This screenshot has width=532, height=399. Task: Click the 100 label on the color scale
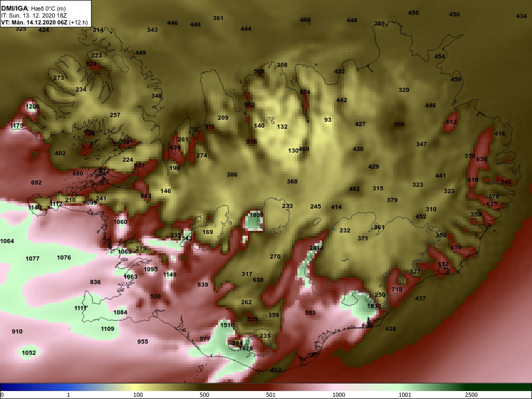(x=138, y=395)
